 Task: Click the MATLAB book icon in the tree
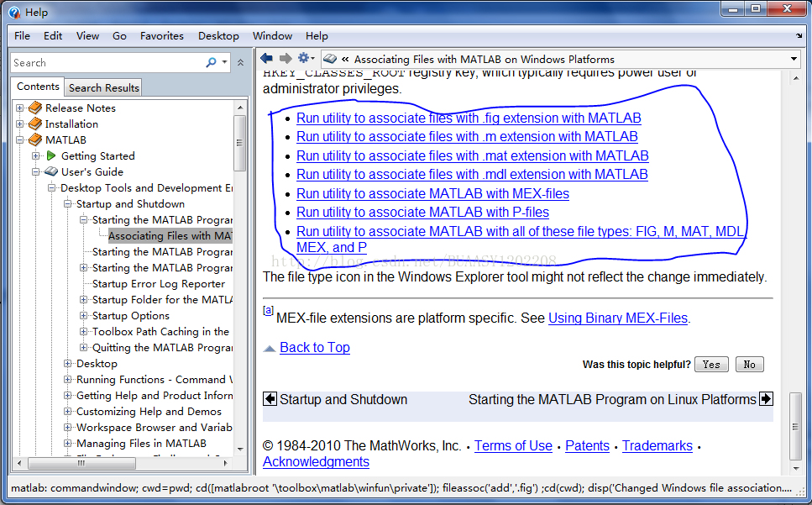pos(35,139)
